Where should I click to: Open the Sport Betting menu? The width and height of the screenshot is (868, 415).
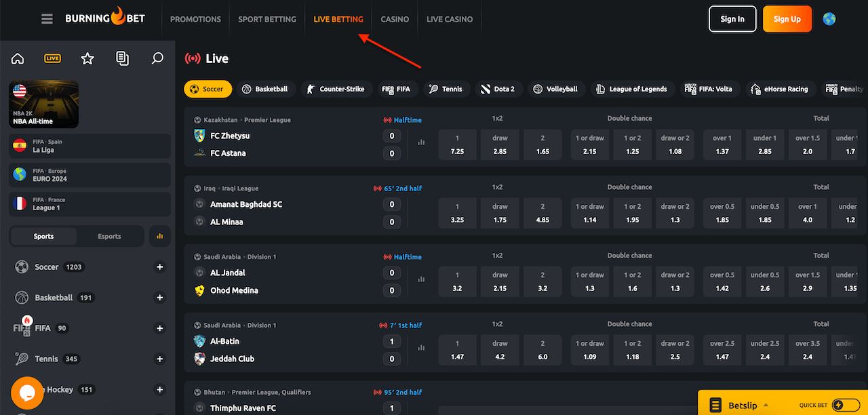(x=267, y=19)
